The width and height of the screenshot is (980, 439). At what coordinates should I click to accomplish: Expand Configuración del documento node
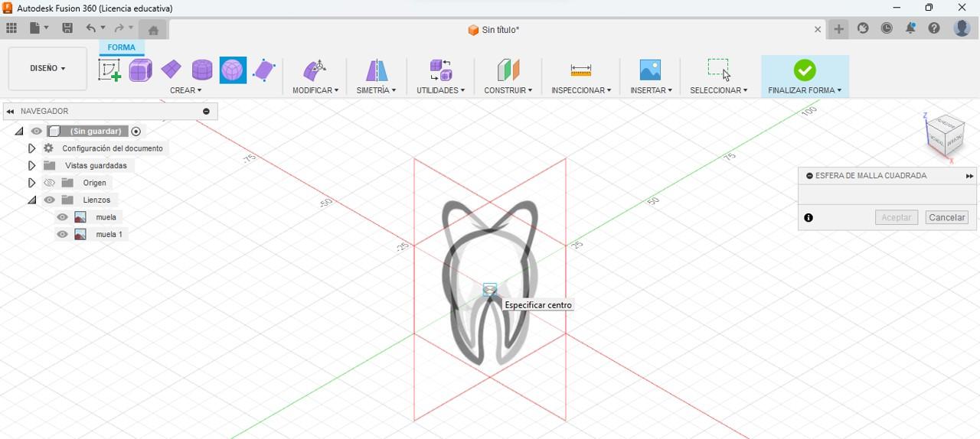coord(31,148)
